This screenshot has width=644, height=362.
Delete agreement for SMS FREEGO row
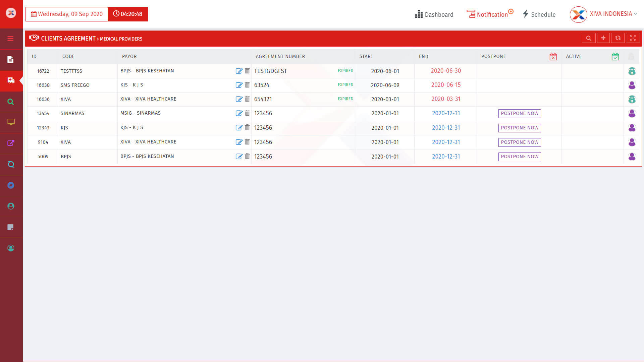[247, 85]
